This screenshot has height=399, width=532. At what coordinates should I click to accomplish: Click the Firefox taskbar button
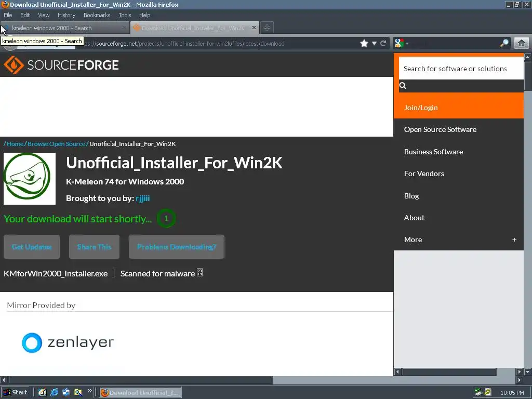[x=140, y=393]
